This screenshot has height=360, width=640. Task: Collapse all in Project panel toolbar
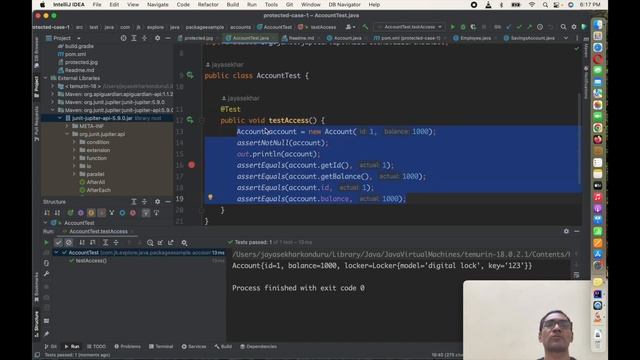pyautogui.click(x=144, y=38)
